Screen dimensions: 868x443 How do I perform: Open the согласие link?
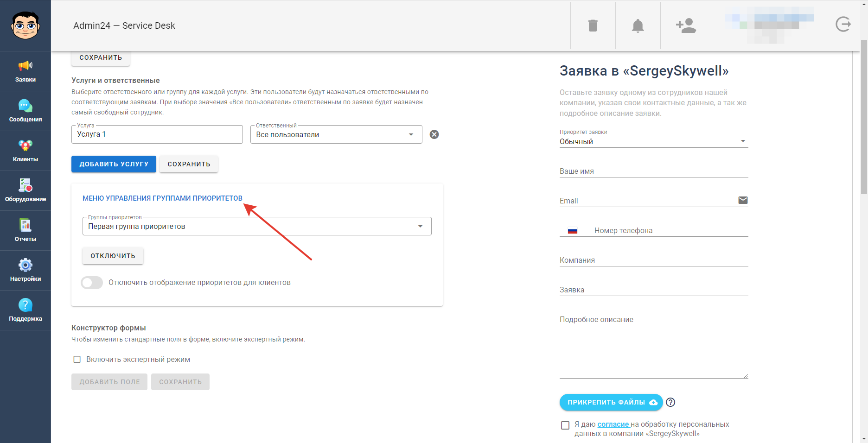[613, 424]
